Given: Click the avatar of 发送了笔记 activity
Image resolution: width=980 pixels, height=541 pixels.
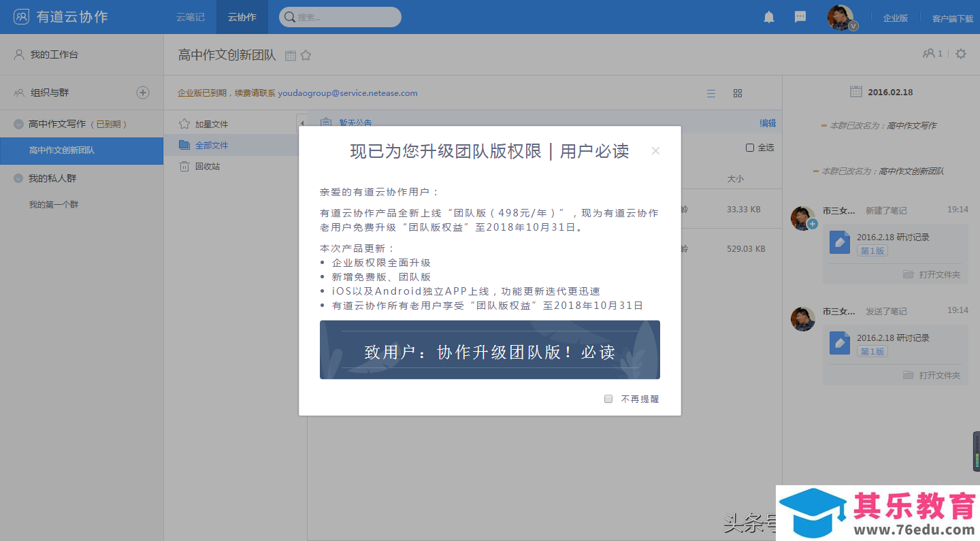Looking at the screenshot, I should tap(803, 319).
